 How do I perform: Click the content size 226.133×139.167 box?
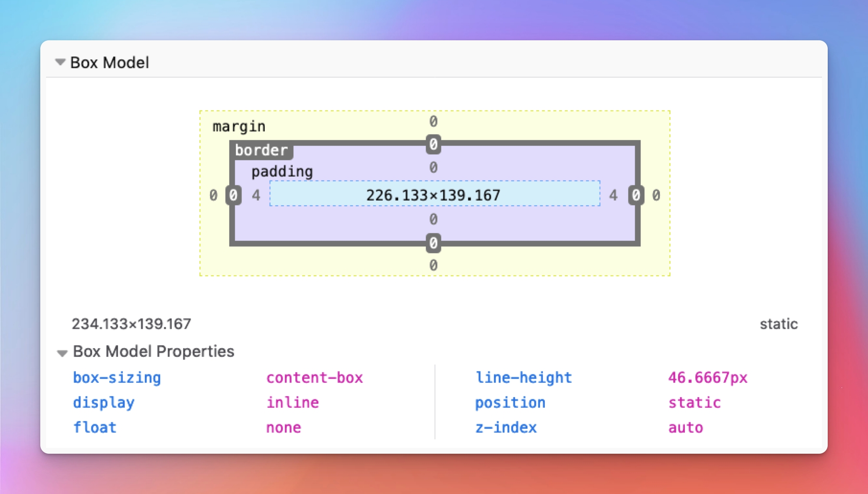pyautogui.click(x=434, y=195)
